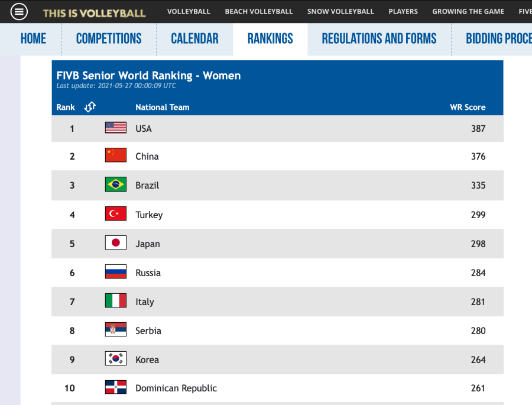Switch to the Calendar tab
Viewport: 532px width, 405px height.
194,39
